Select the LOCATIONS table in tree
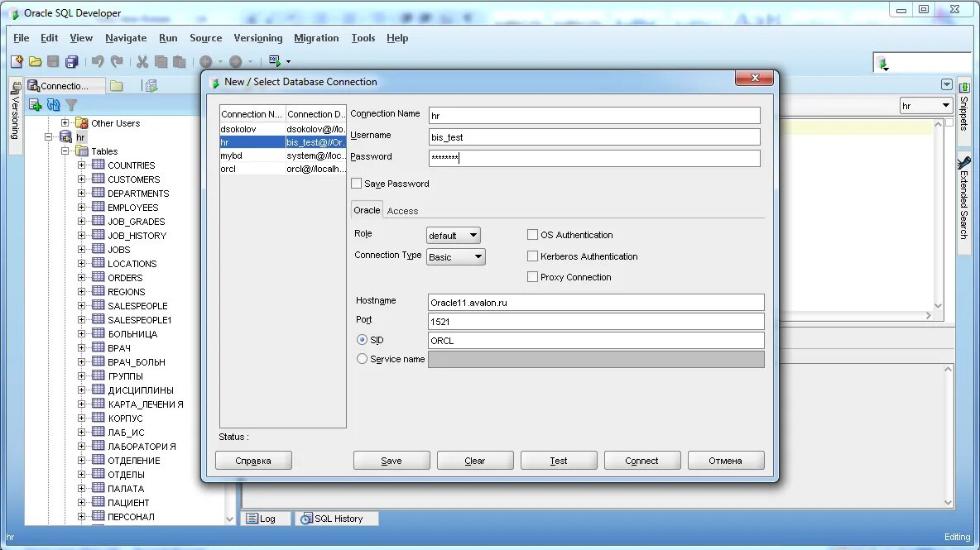980x550 pixels. tap(132, 264)
